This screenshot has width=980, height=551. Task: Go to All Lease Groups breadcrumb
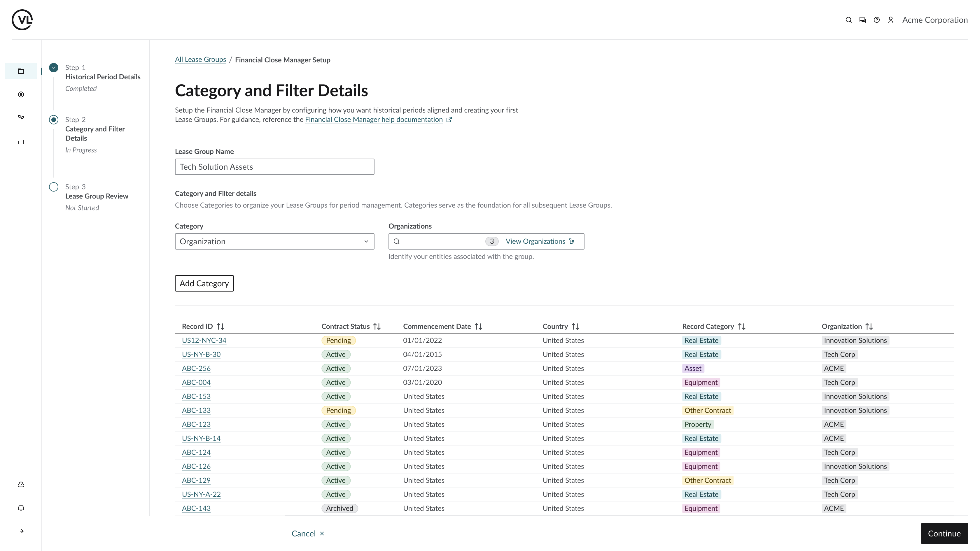200,60
